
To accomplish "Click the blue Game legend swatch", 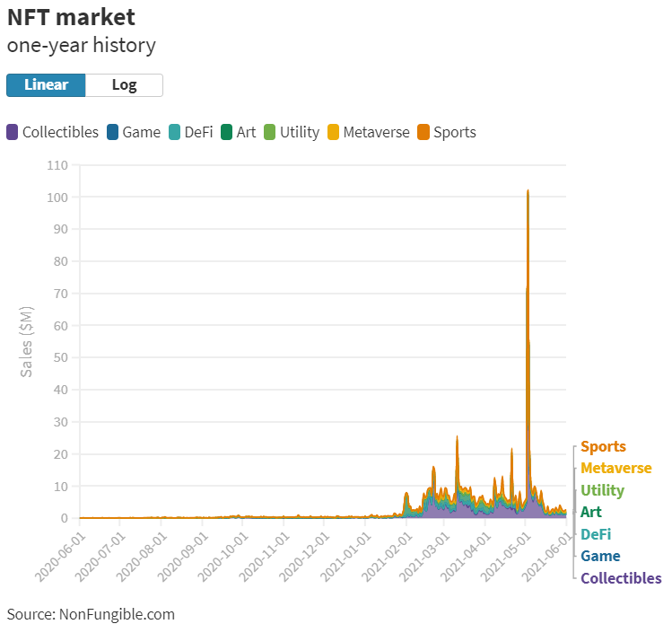I will coord(112,132).
